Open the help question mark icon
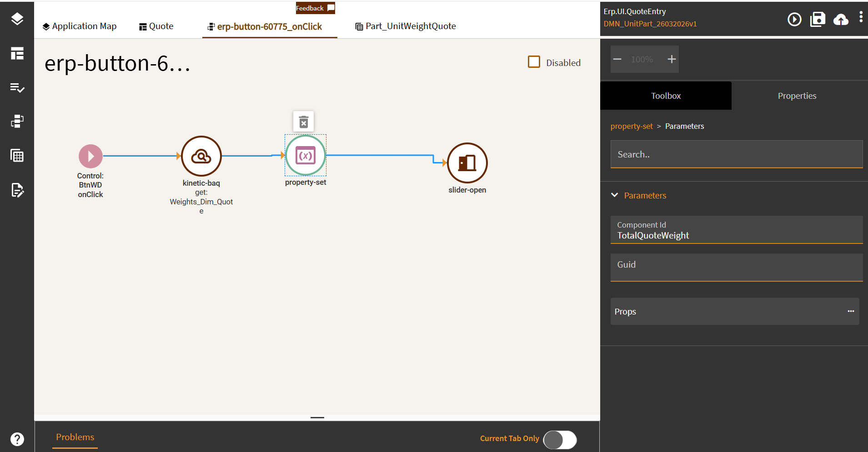 click(17, 439)
